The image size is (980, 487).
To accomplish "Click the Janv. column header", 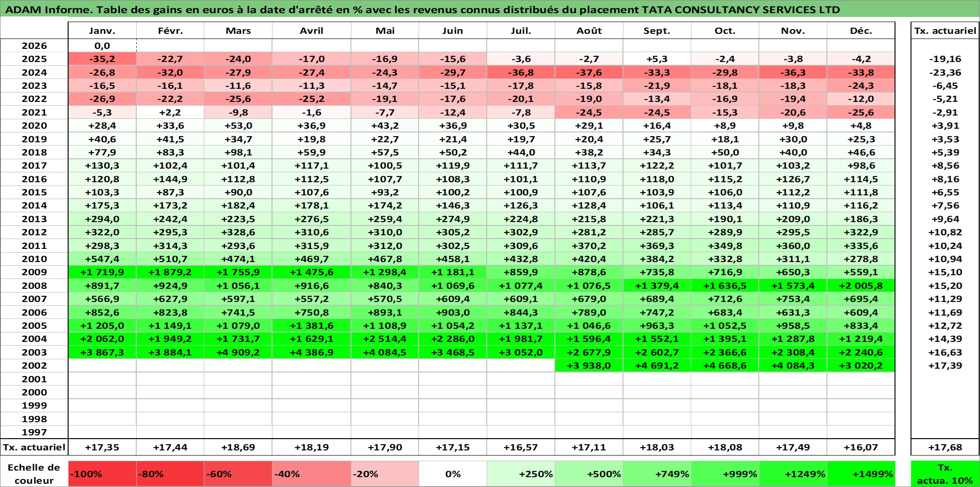I will point(102,31).
